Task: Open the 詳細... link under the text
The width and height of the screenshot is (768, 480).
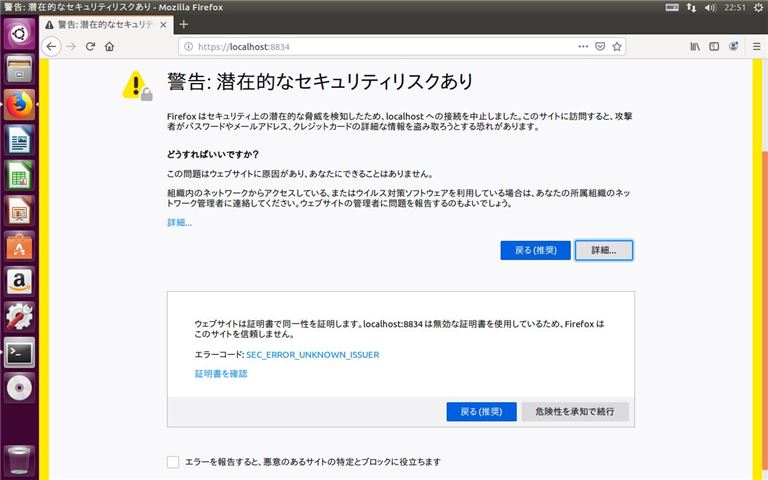Action: [x=179, y=223]
